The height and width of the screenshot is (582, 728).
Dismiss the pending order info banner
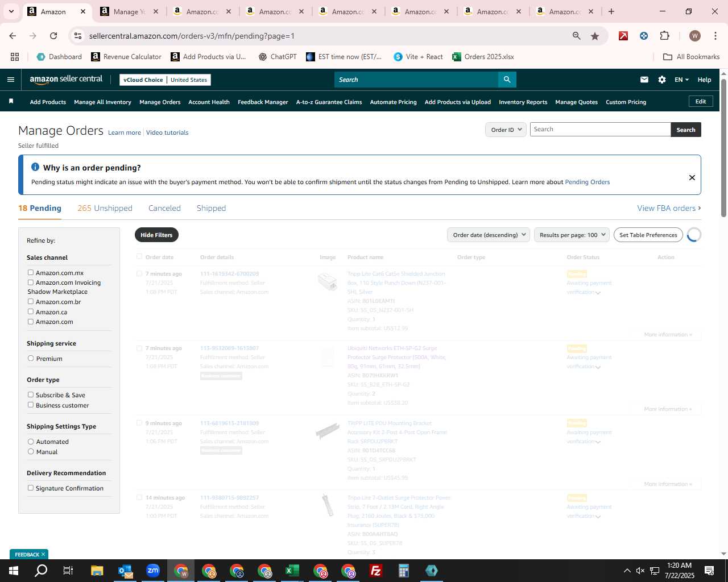pos(692,177)
